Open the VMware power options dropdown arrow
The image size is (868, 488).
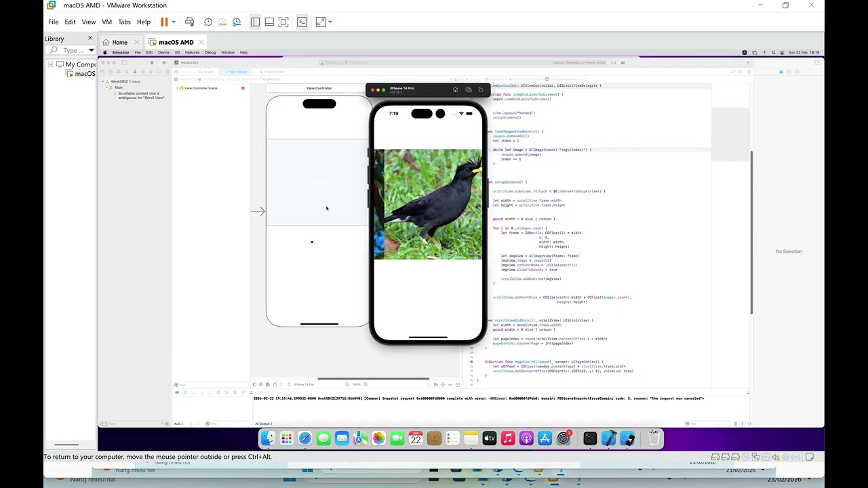(174, 22)
